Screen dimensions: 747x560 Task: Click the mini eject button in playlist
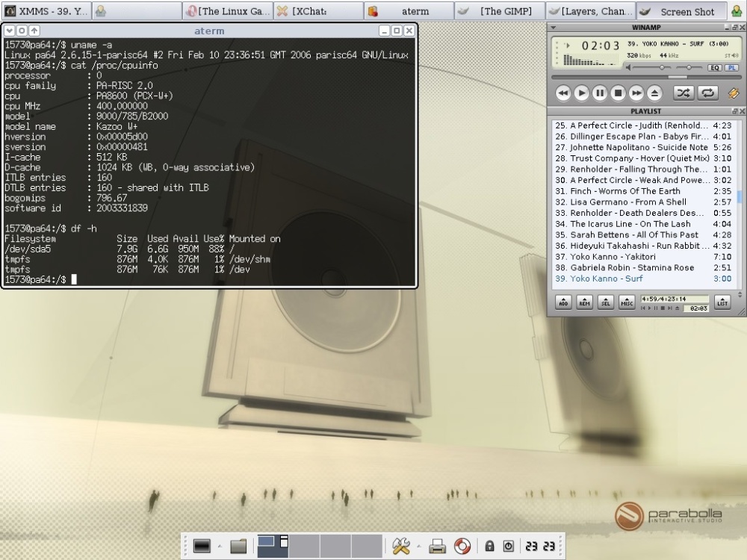point(677,308)
